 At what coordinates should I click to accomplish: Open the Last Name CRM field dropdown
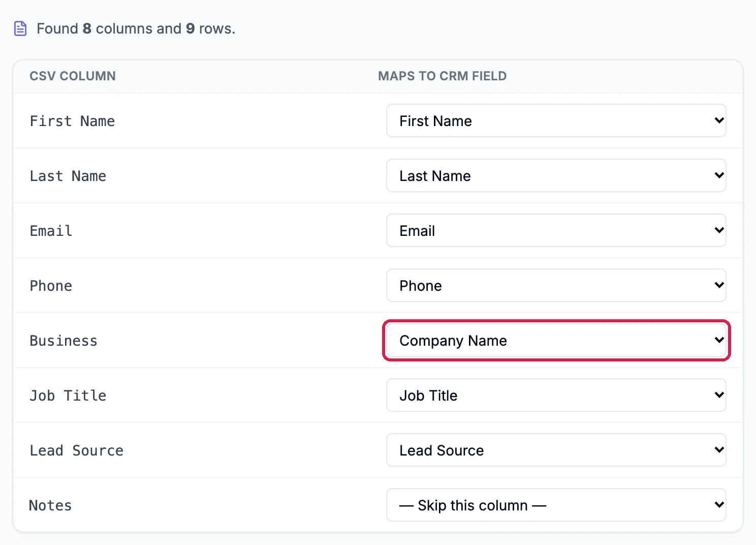point(556,175)
